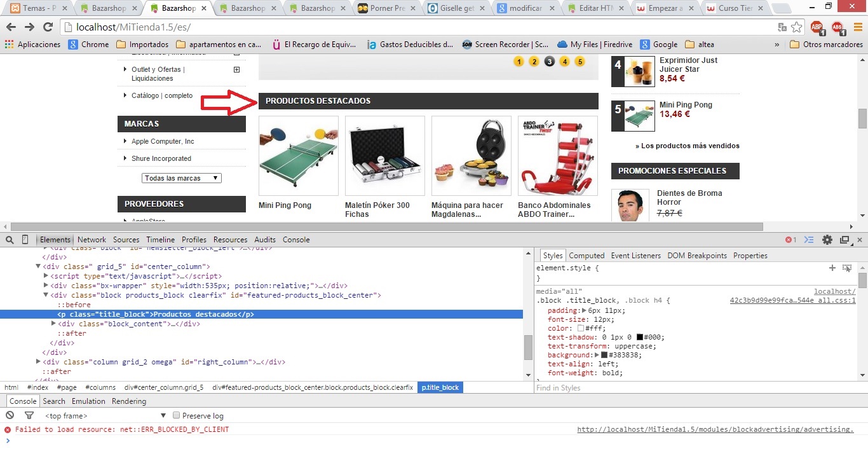Switch to the Curso Tier browser tab

click(736, 9)
